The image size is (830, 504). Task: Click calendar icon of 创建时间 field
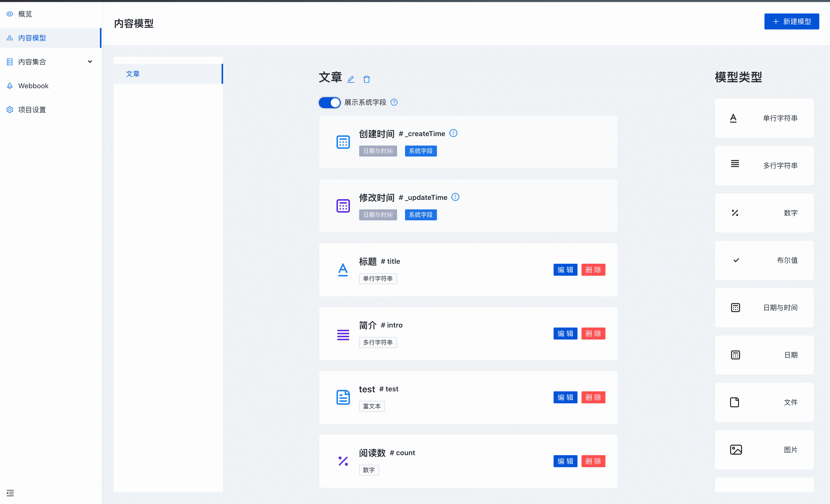(343, 142)
